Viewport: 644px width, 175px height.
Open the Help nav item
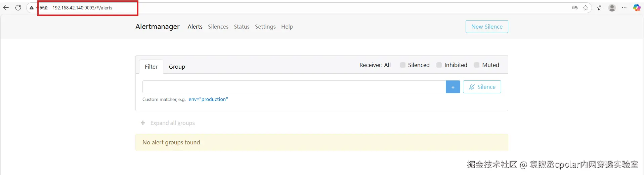(x=287, y=27)
